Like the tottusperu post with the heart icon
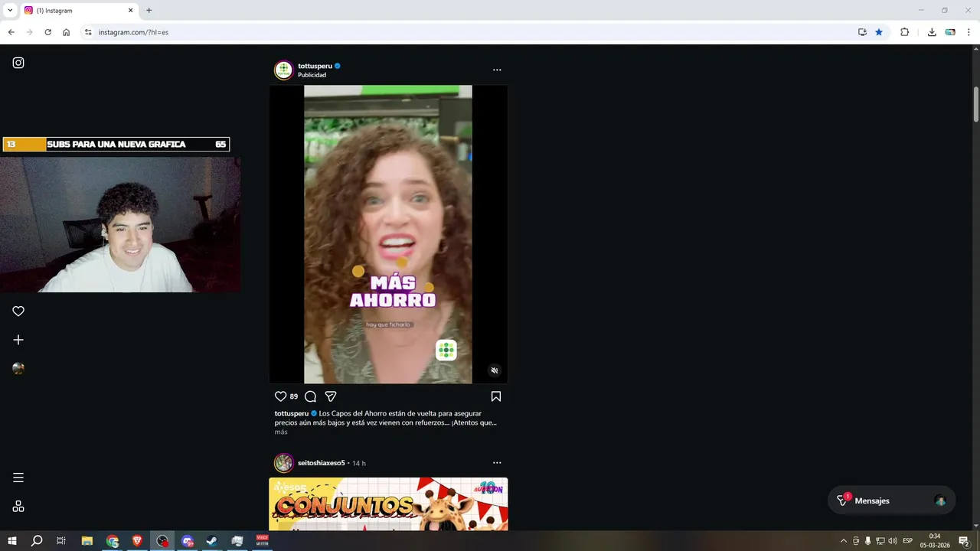The width and height of the screenshot is (980, 551). click(x=280, y=396)
